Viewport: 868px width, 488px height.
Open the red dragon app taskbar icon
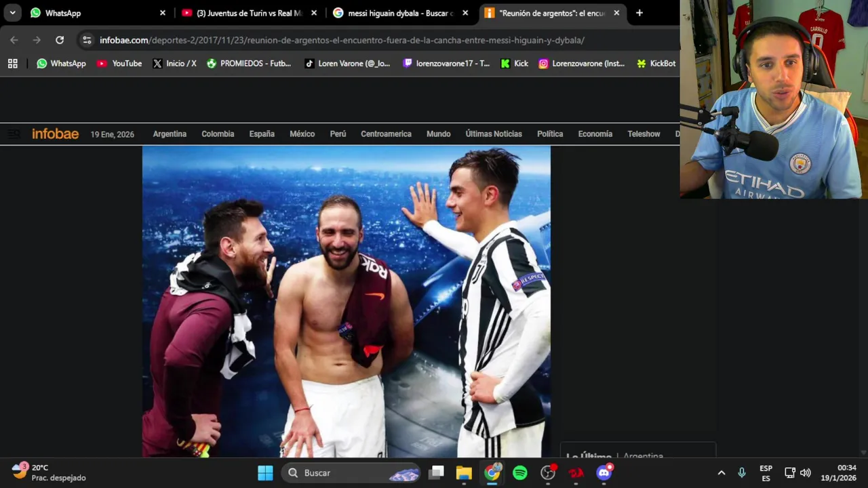click(576, 473)
